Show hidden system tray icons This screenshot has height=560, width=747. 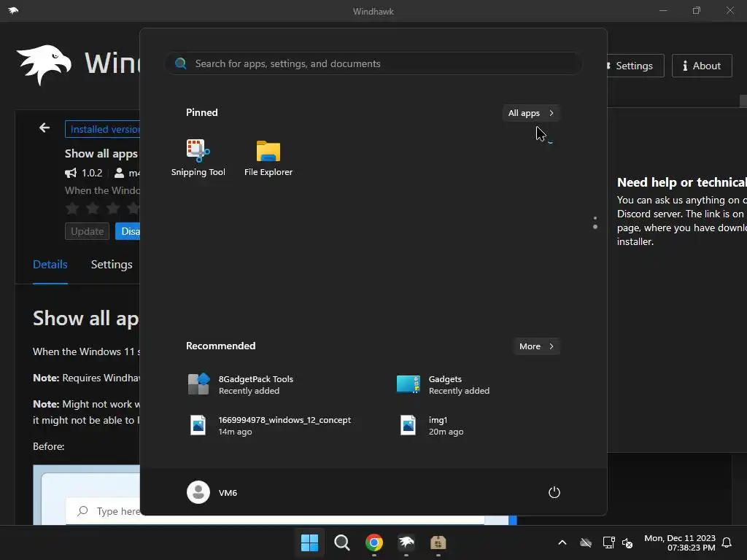pos(562,542)
